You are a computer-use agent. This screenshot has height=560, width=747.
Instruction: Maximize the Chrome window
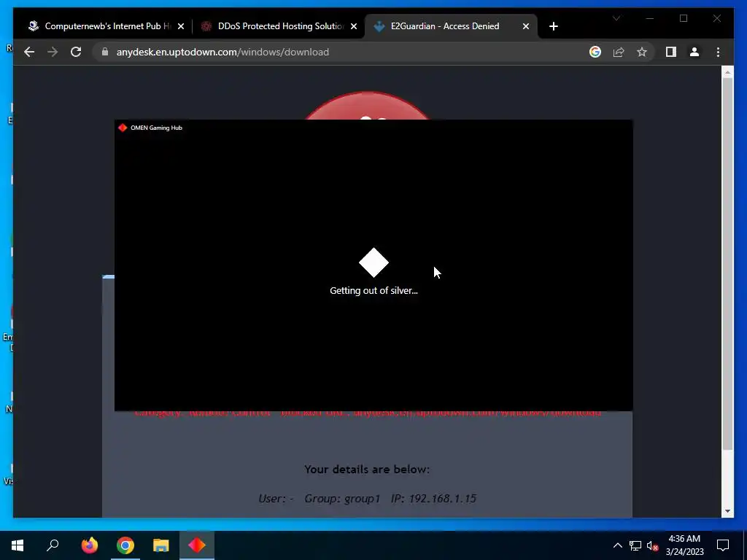(x=684, y=18)
